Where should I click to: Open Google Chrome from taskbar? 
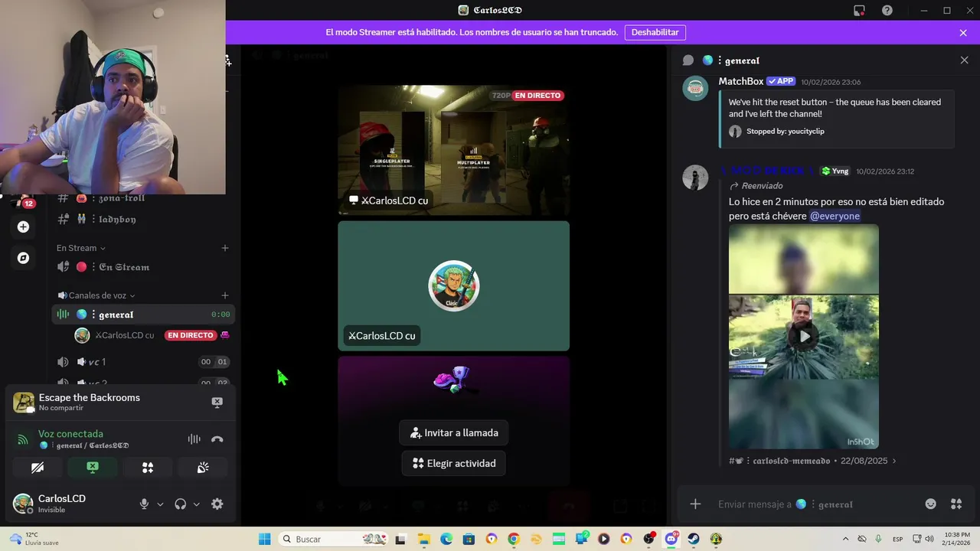514,539
